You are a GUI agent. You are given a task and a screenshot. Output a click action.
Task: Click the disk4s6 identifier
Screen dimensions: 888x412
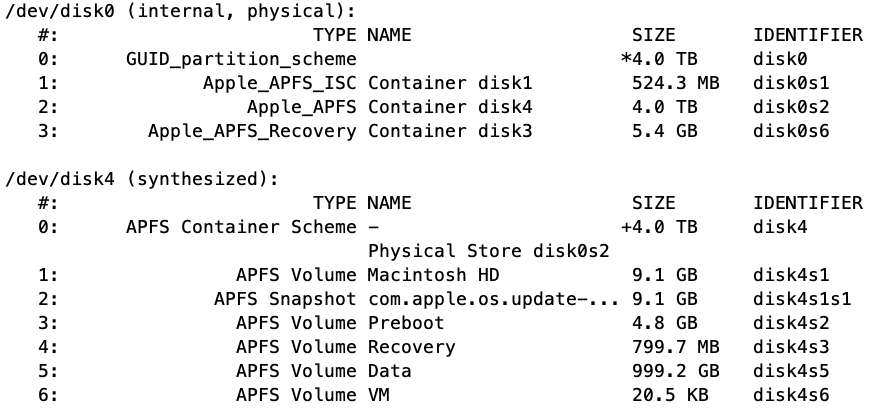click(x=791, y=395)
